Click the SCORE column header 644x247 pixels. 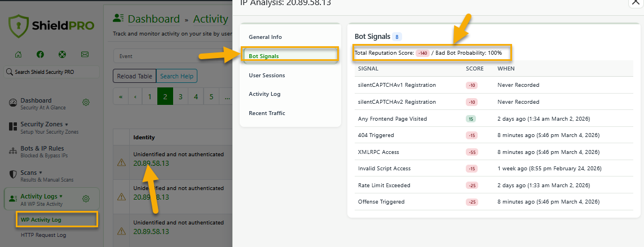click(x=475, y=69)
